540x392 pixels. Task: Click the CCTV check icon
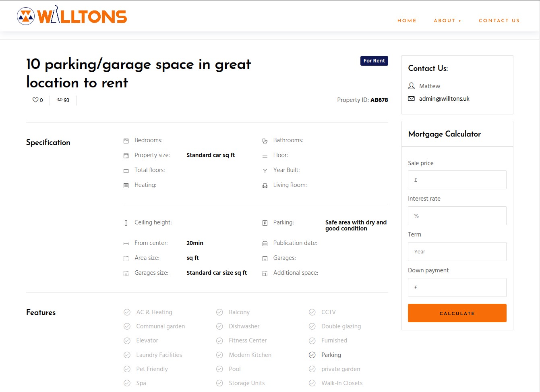[x=312, y=312]
